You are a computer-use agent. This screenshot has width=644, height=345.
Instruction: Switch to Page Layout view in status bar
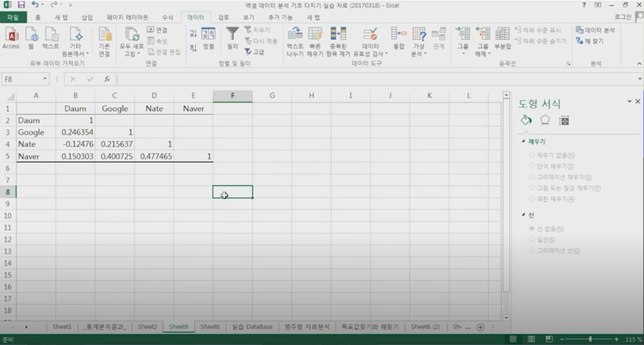[x=532, y=339]
